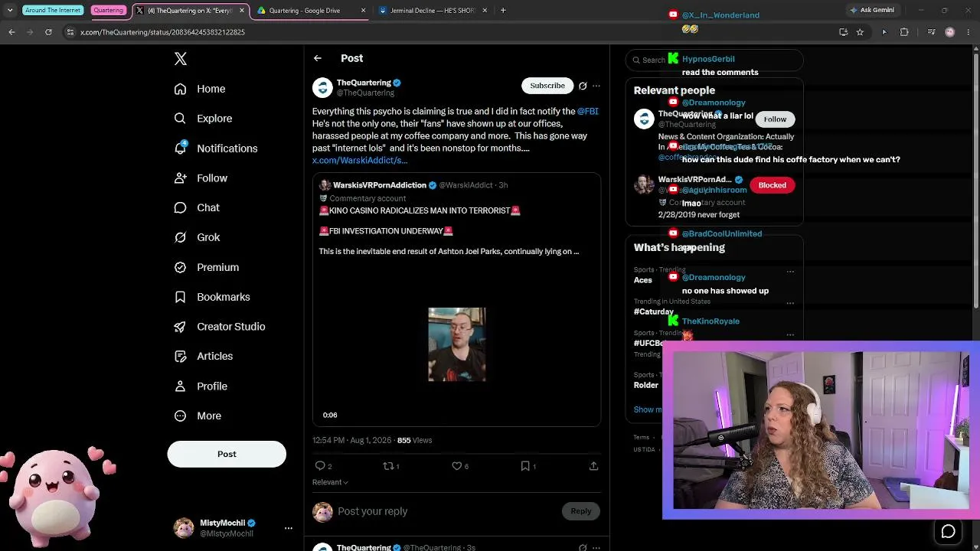Viewport: 980px width, 551px height.
Task: Click the reply comment icon on the post
Action: point(320,466)
